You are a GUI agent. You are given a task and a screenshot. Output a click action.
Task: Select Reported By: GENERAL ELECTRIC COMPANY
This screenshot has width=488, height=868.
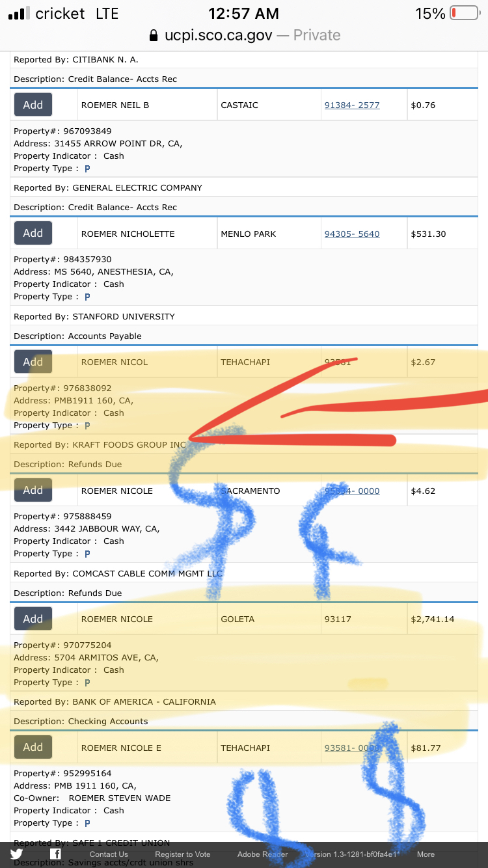click(108, 188)
